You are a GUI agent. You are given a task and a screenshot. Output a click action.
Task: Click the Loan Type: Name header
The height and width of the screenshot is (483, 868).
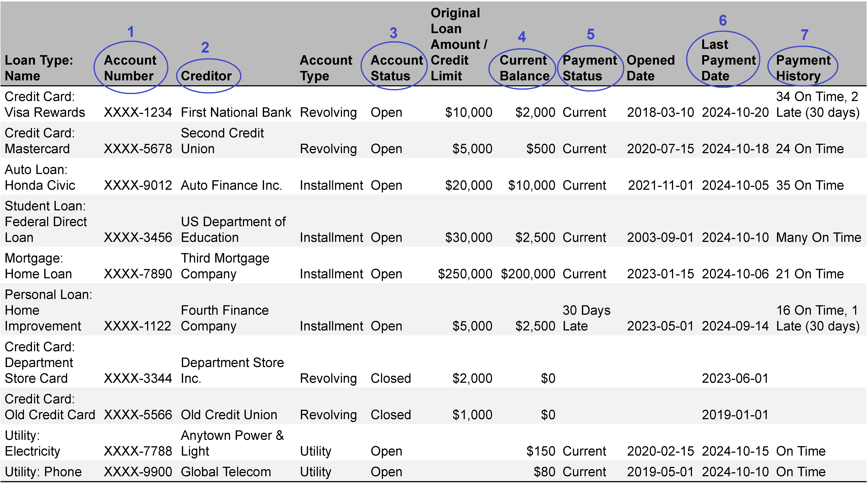click(39, 68)
